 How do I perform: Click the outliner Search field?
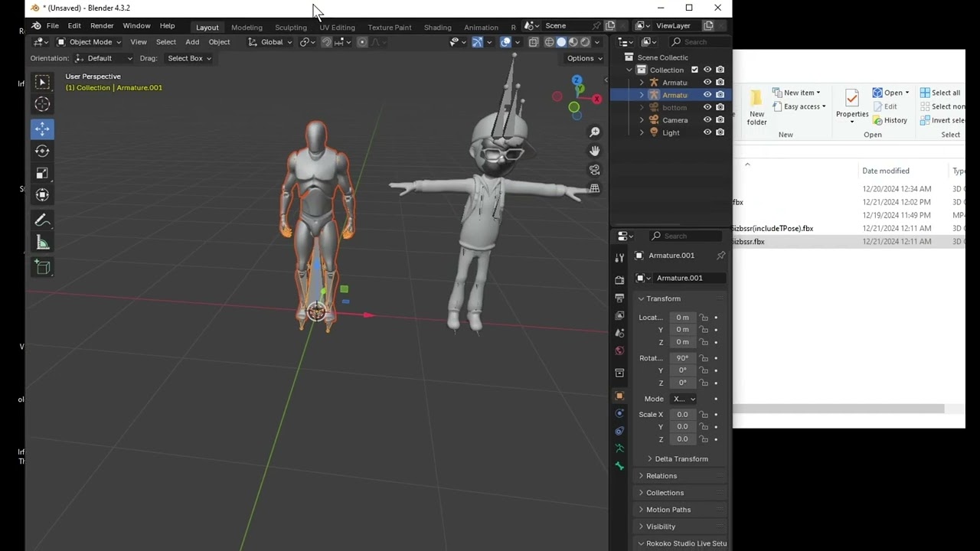coord(698,42)
